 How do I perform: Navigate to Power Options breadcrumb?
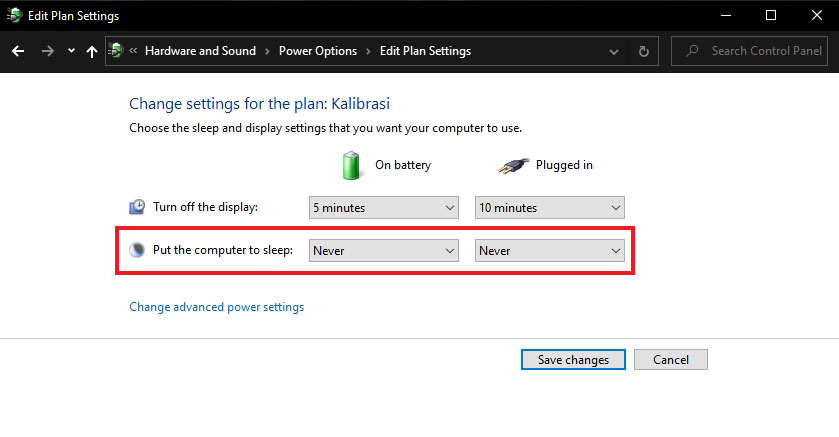click(x=318, y=51)
